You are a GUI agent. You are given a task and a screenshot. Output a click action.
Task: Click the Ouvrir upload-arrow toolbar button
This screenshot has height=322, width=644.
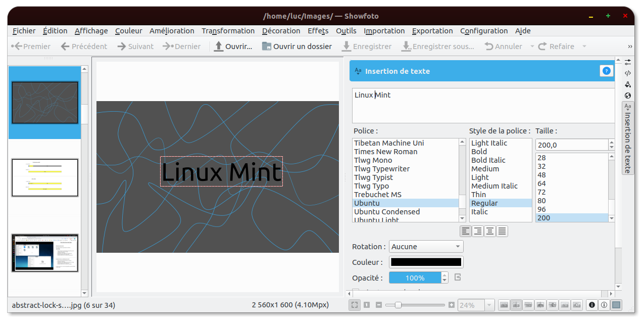[233, 46]
